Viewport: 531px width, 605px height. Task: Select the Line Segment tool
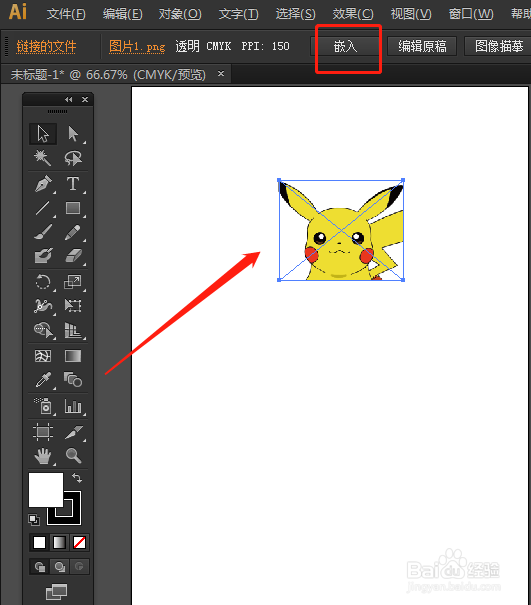(43, 208)
